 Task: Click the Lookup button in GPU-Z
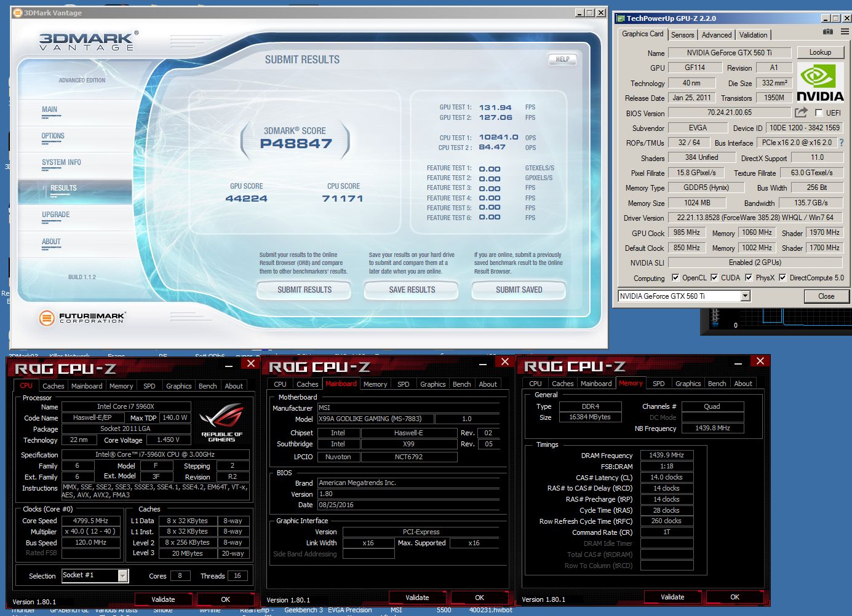click(820, 52)
